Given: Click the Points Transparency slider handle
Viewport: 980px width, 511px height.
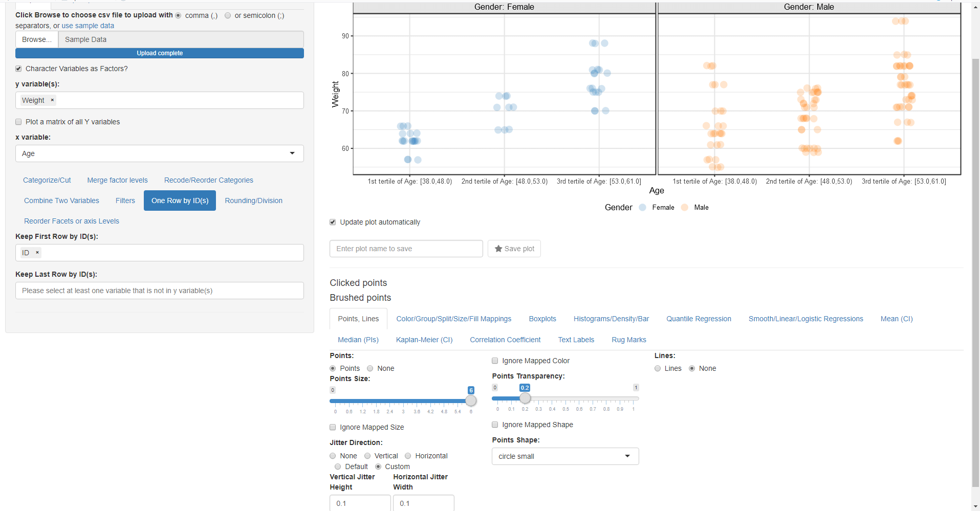Looking at the screenshot, I should [x=525, y=398].
